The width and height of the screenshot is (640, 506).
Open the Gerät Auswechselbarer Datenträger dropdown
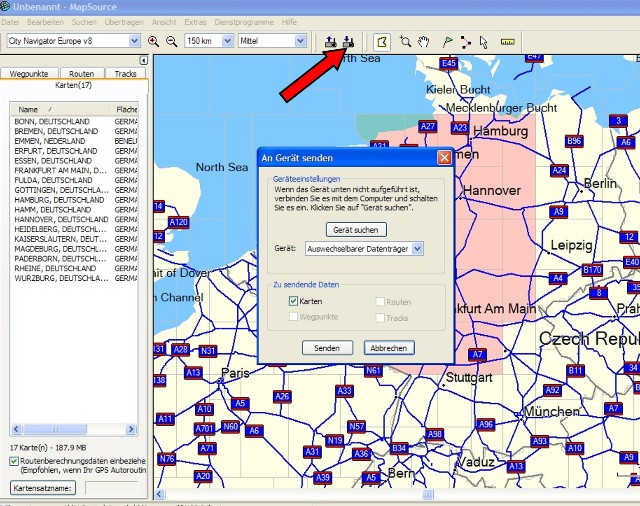(417, 249)
